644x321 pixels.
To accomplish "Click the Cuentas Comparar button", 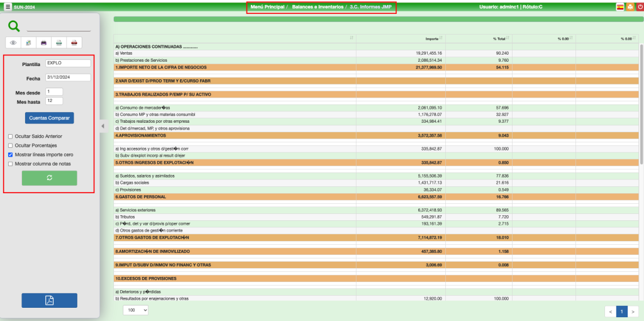I will (x=50, y=118).
